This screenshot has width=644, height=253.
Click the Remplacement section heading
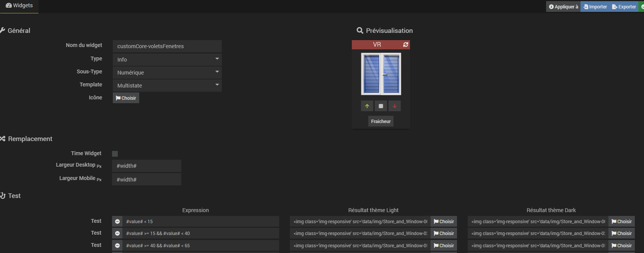tap(26, 139)
